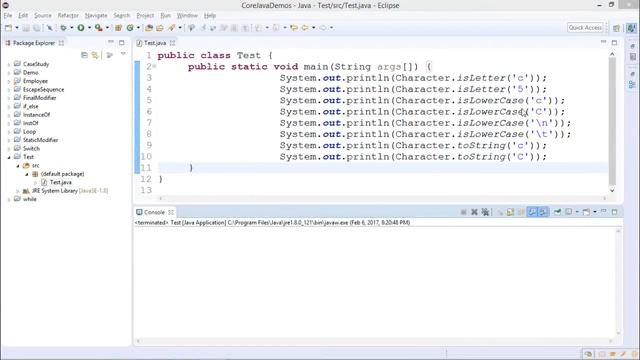Click the New Java Package icon

click(x=118, y=28)
